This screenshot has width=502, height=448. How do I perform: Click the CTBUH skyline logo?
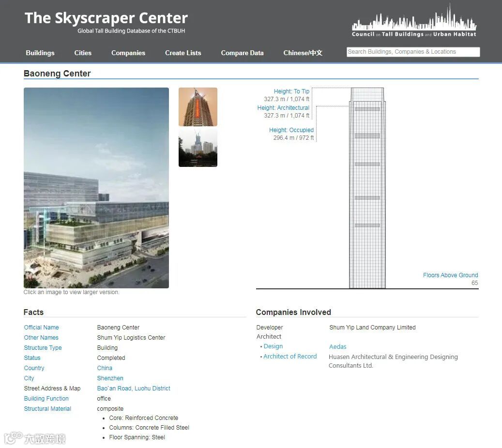click(414, 20)
